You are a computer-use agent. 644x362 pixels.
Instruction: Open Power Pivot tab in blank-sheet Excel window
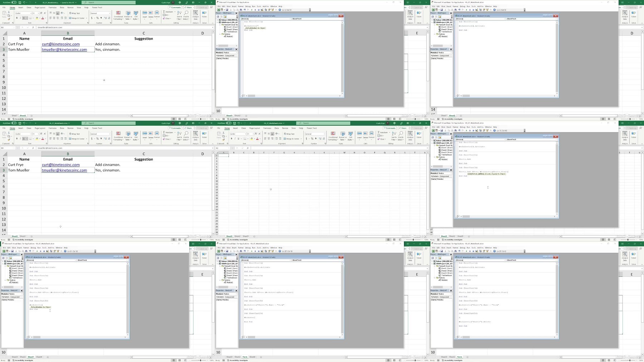312,128
